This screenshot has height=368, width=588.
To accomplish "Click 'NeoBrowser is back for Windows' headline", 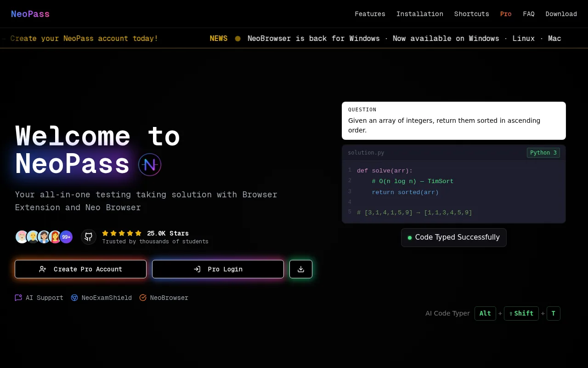I will point(314,38).
